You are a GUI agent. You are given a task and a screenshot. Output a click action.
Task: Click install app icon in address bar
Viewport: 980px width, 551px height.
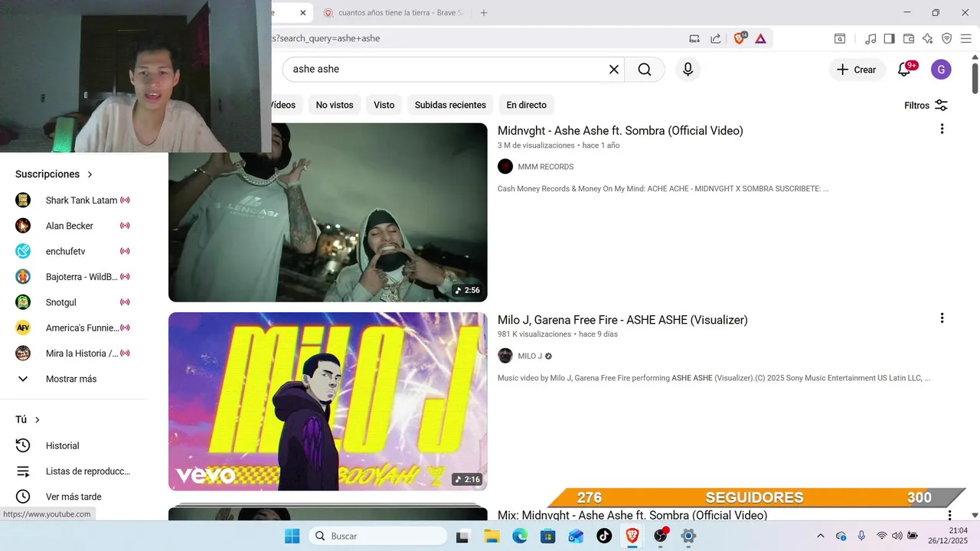[x=694, y=38]
